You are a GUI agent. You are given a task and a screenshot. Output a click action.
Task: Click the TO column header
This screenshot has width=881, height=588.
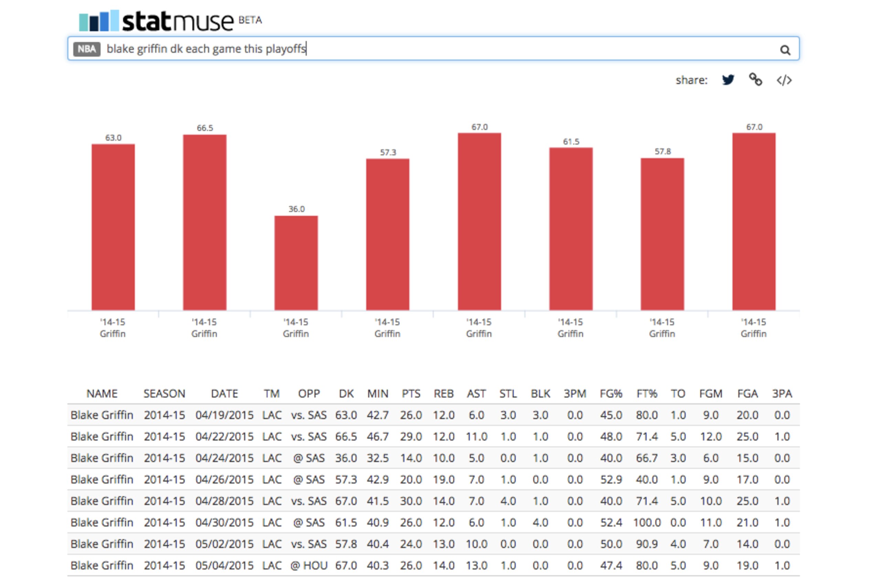(678, 393)
